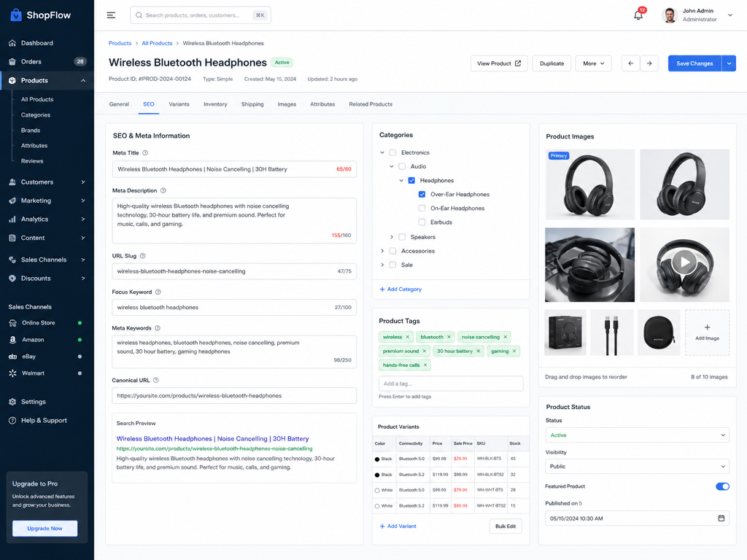747x560 pixels.
Task: Check the Audio category checkbox
Action: click(402, 166)
